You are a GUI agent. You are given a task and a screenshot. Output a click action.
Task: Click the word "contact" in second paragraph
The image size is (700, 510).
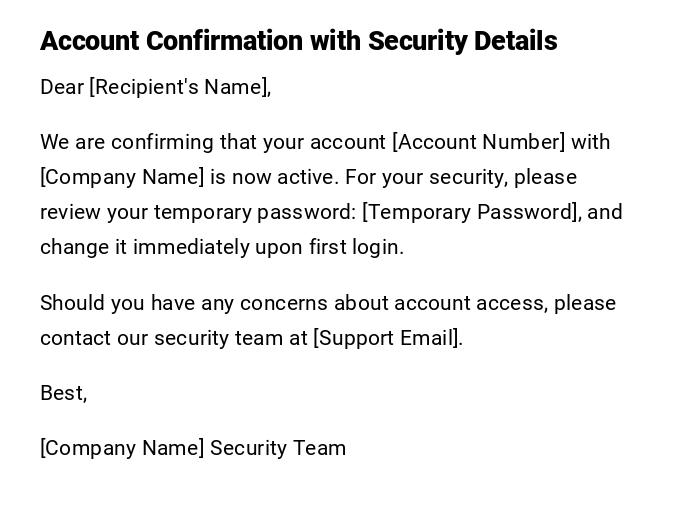(x=75, y=338)
